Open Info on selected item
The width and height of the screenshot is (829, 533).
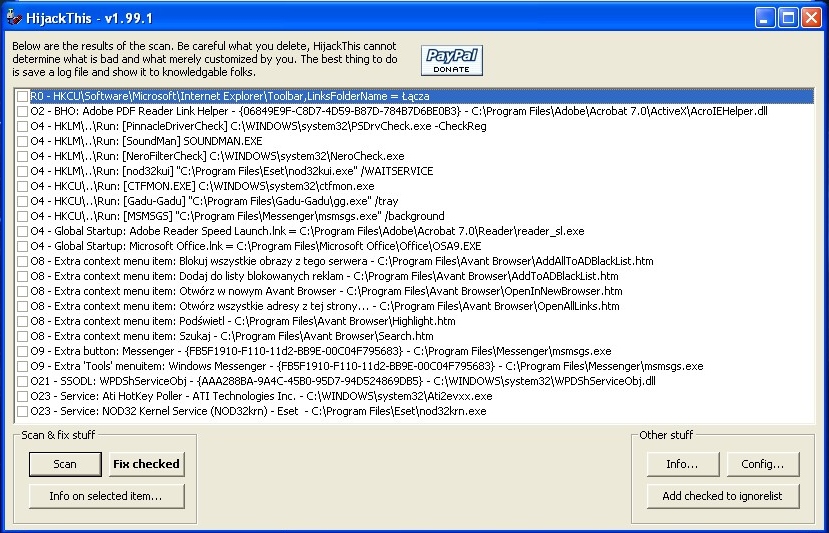106,496
